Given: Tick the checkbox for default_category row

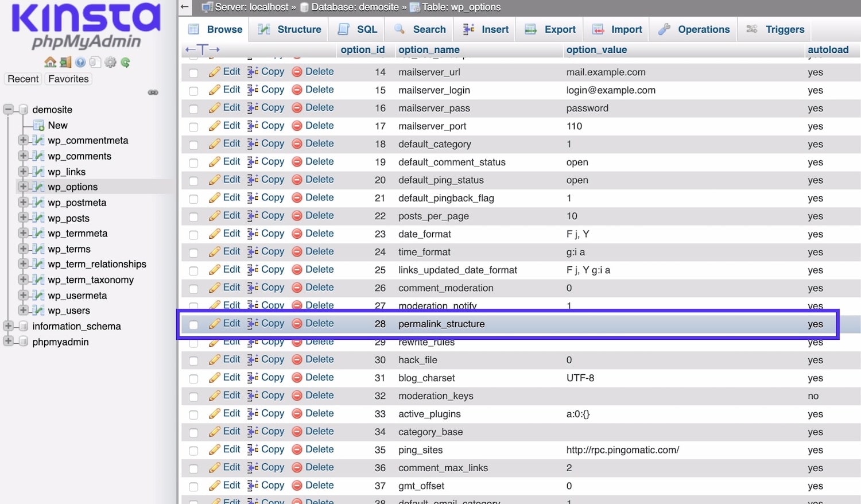Looking at the screenshot, I should point(193,144).
